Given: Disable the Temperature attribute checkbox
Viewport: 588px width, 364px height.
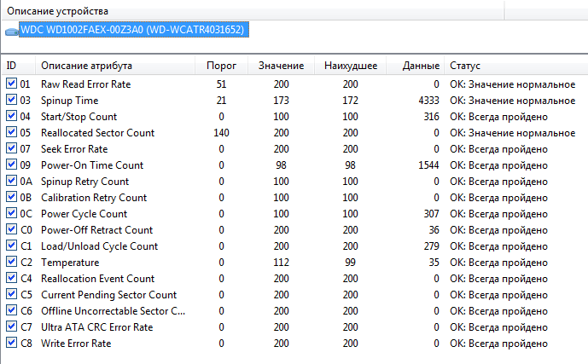Looking at the screenshot, I should [11, 263].
